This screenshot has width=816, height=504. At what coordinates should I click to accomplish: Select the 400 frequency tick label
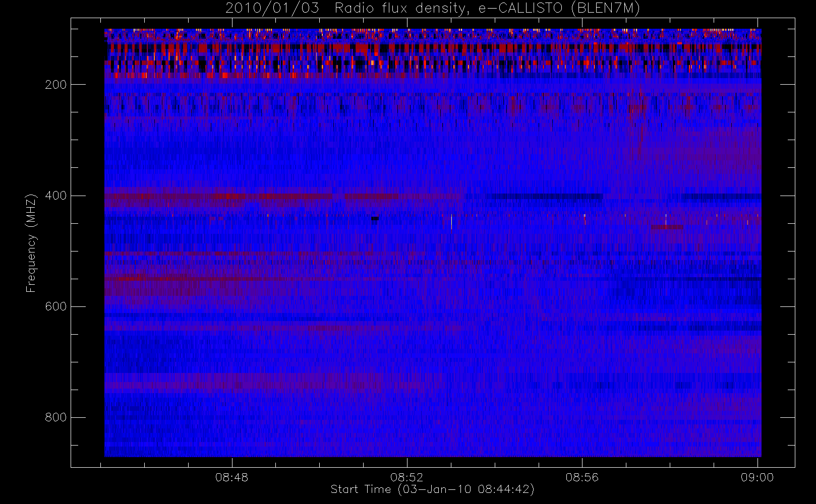(x=55, y=196)
